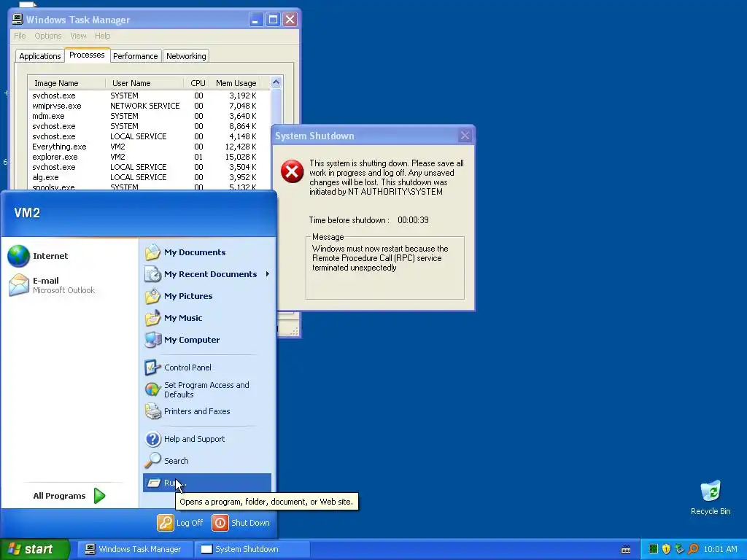Viewport: 747px width, 560px height.
Task: Launch E-mail Microsoft Outlook from Start menu
Action: point(52,285)
